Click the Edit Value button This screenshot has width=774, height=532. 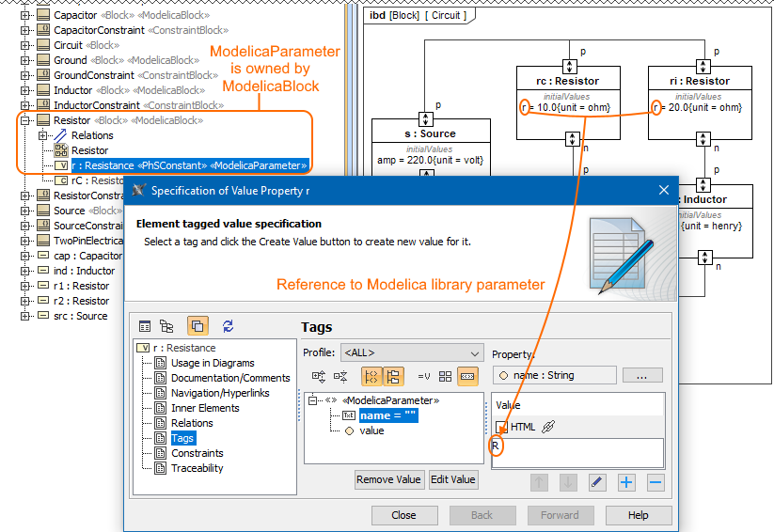[x=453, y=479]
